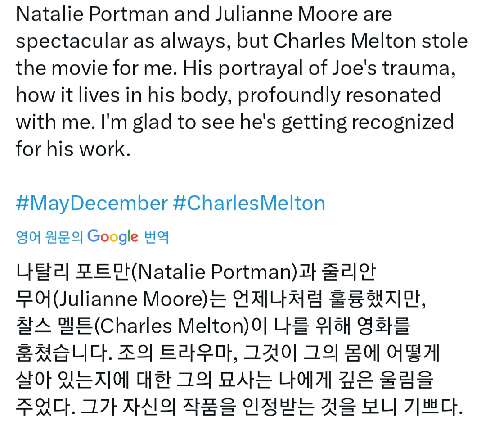Click the '번역' label after Google logo

click(156, 237)
